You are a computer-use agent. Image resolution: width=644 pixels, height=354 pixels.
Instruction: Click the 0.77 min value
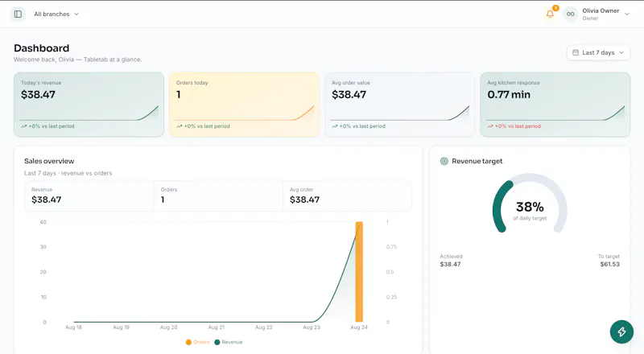[509, 94]
